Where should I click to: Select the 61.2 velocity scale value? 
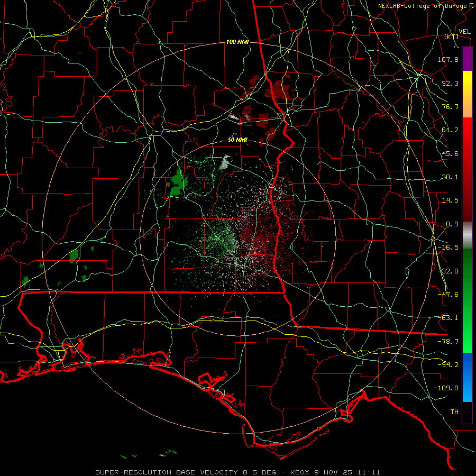coord(450,130)
